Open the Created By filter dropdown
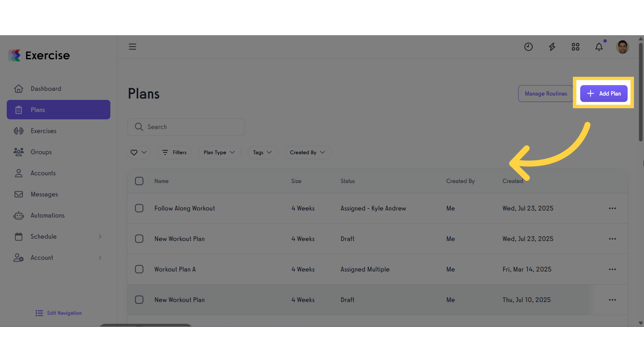 308,153
